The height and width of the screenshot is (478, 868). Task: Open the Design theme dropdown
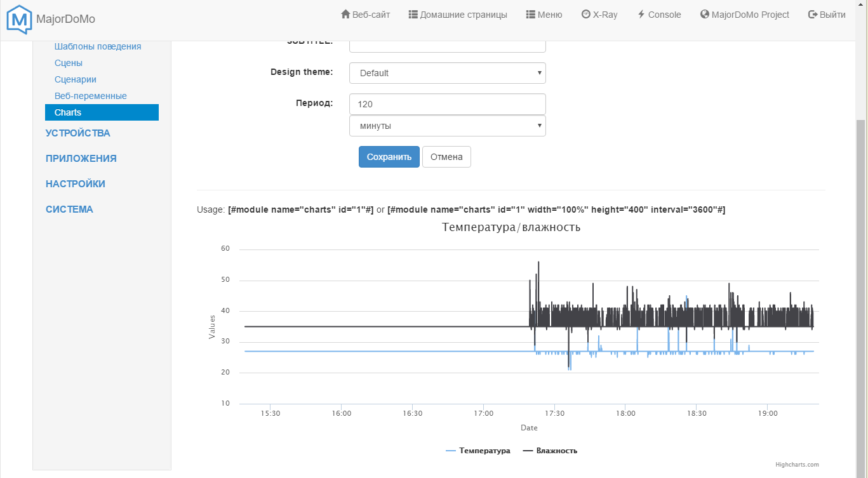pyautogui.click(x=447, y=73)
